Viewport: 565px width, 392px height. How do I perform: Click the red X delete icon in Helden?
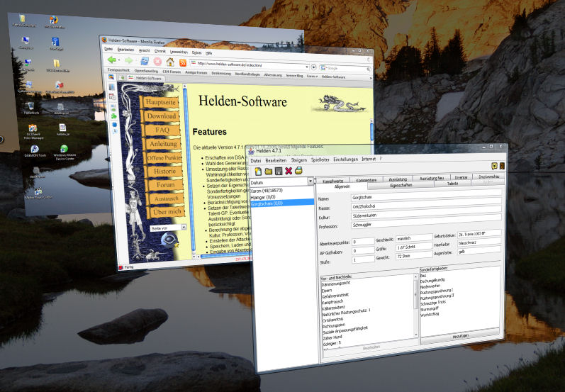click(x=289, y=170)
